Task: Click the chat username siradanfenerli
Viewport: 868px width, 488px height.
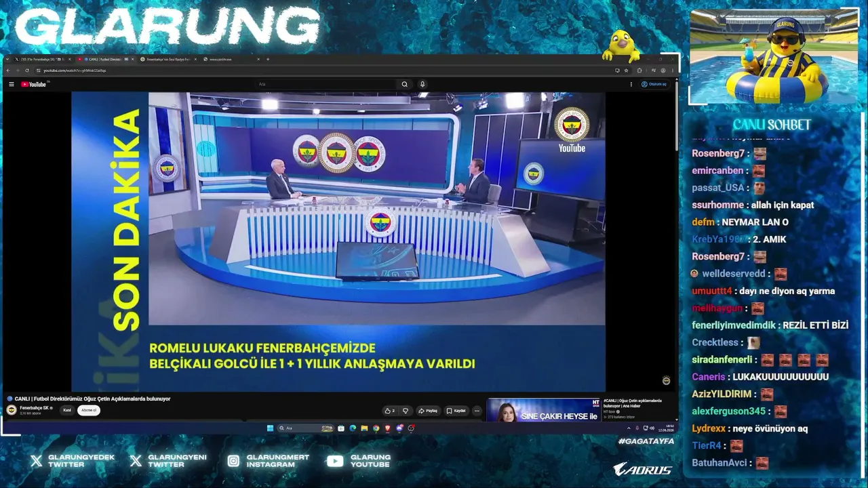Action: pos(722,360)
